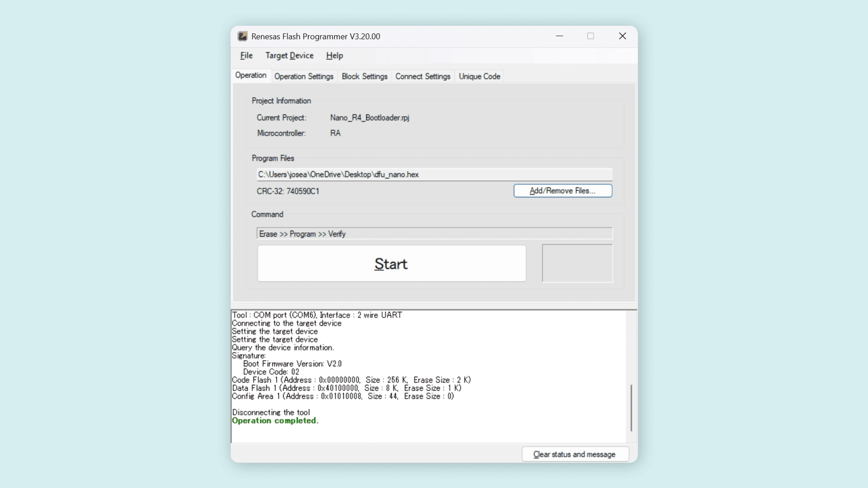
Task: Select the dfu_nano.hex file path field
Action: (434, 174)
